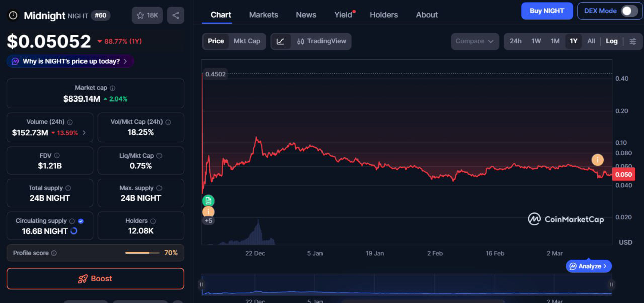Image resolution: width=644 pixels, height=303 pixels.
Task: Click the 18.25% Vol/Mkt Cap value
Action: [x=141, y=133]
